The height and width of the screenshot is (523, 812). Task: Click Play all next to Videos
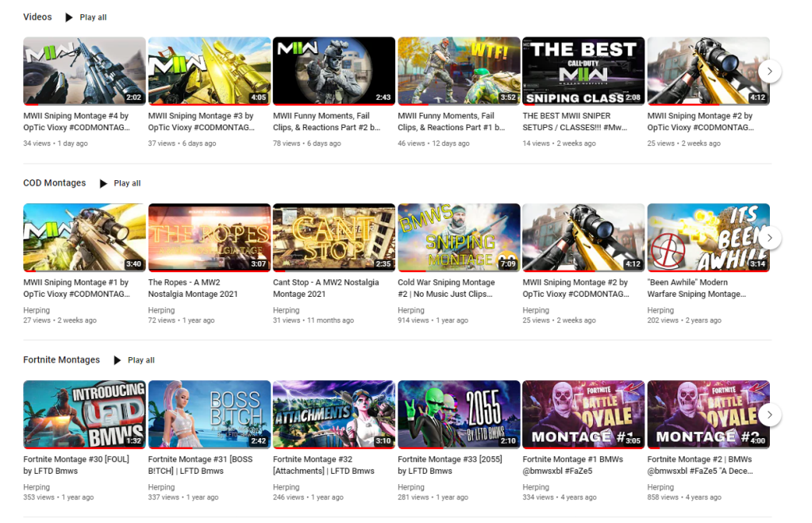pyautogui.click(x=86, y=17)
